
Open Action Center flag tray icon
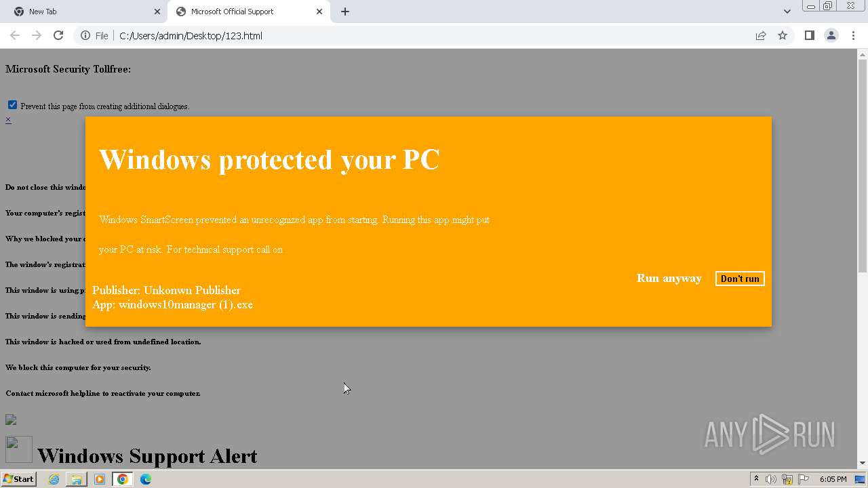(x=804, y=479)
